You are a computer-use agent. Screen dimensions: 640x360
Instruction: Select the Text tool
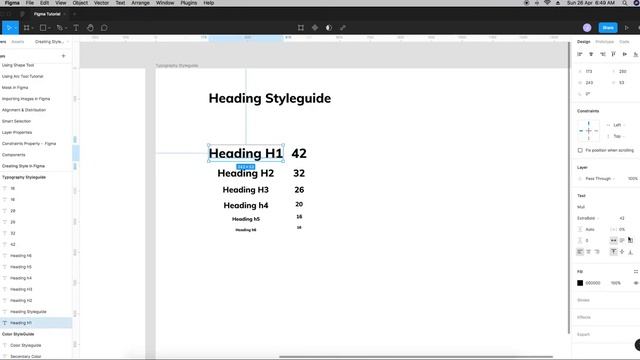point(76,28)
